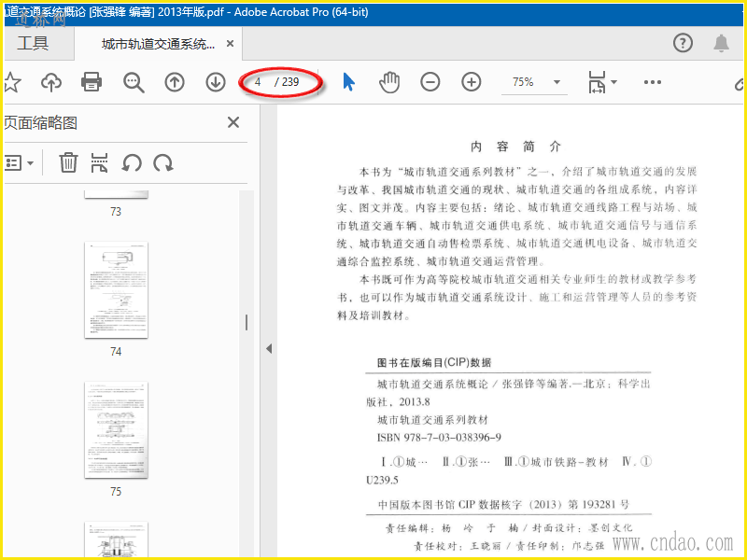This screenshot has width=747, height=560.
Task: Select page 75 thumbnail
Action: pos(116,429)
